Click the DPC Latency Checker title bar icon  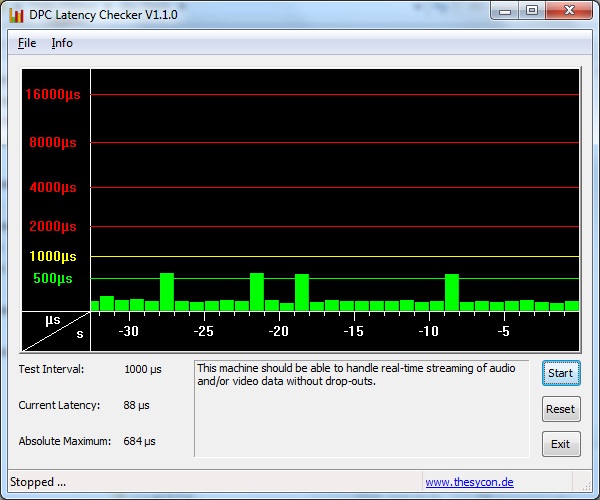tap(16, 15)
